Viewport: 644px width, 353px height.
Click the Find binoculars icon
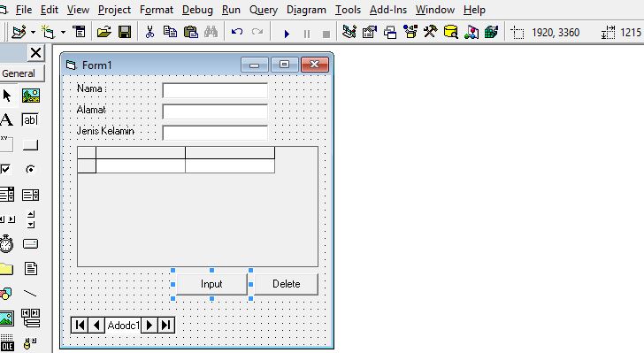(211, 32)
